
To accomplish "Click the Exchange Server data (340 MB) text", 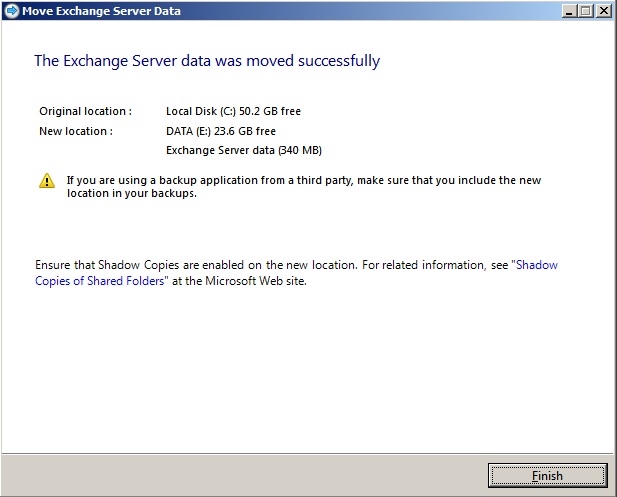I will [x=243, y=151].
